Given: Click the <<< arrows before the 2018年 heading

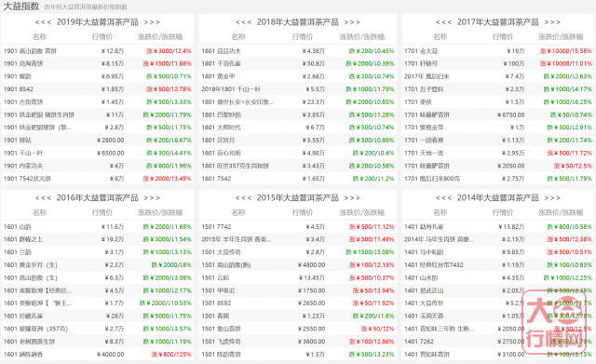Looking at the screenshot, I should click(x=243, y=22).
